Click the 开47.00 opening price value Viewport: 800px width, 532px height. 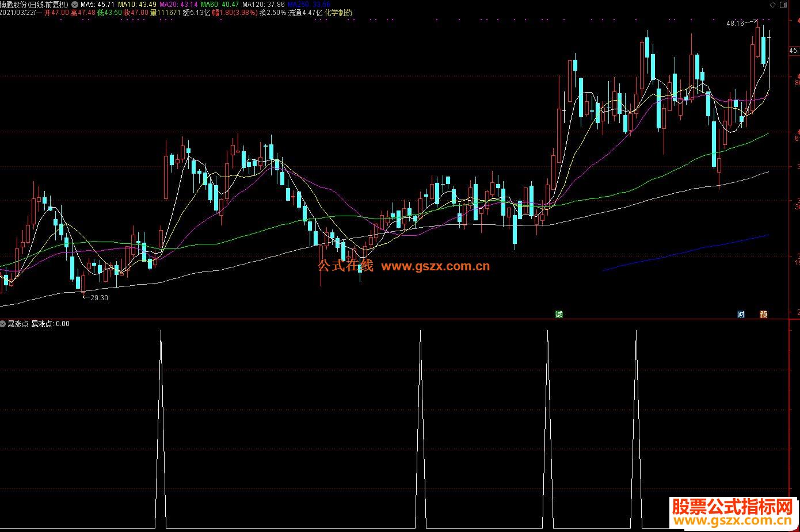tap(56, 13)
